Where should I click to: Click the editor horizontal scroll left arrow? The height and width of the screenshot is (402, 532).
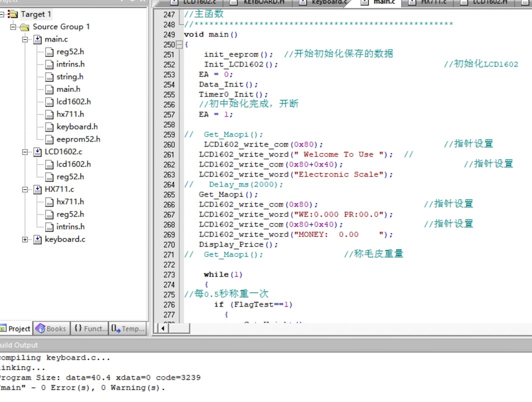pyautogui.click(x=163, y=328)
